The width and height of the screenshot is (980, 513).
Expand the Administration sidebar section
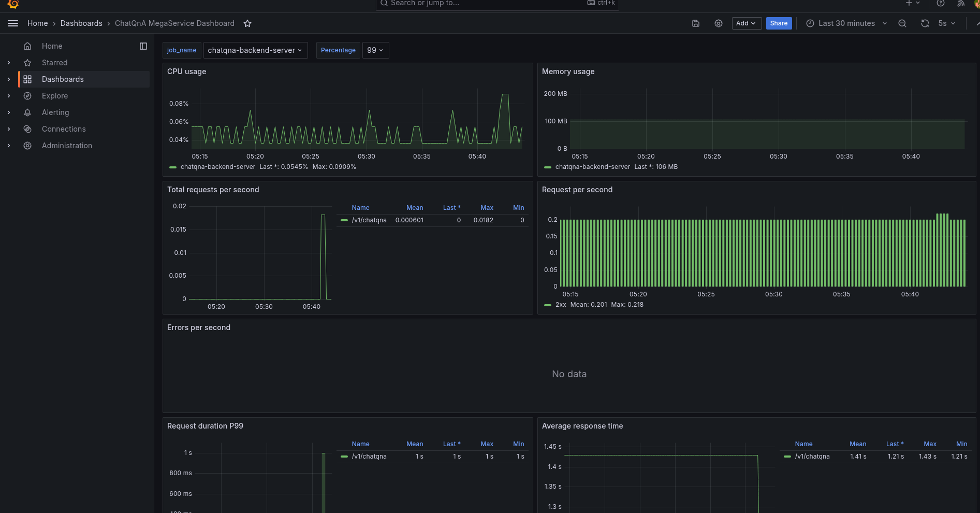coord(9,146)
